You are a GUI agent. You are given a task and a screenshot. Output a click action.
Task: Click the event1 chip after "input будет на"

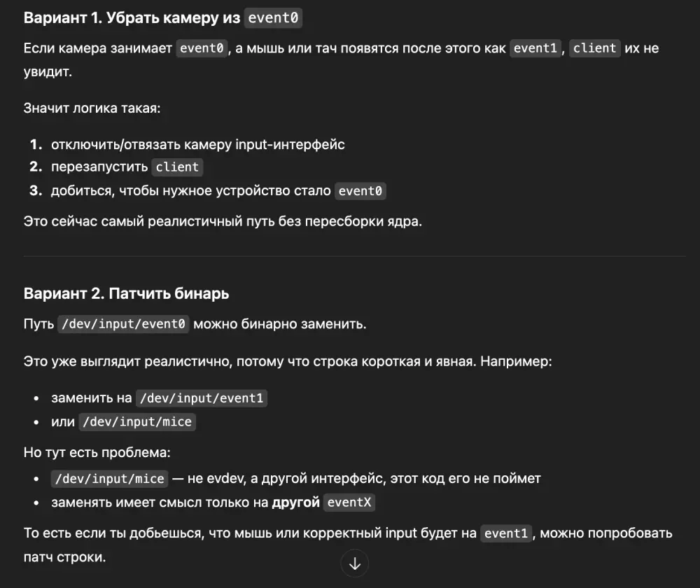[x=506, y=533]
